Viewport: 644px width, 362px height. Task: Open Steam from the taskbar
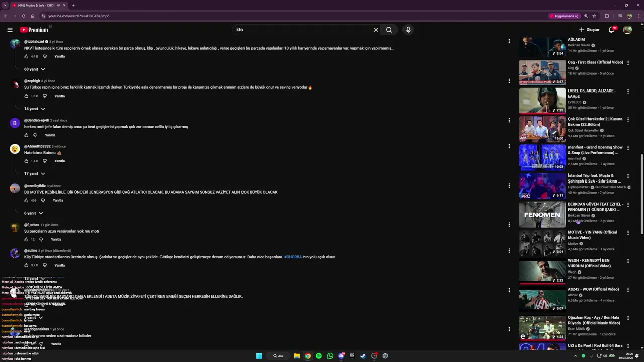coord(363,356)
